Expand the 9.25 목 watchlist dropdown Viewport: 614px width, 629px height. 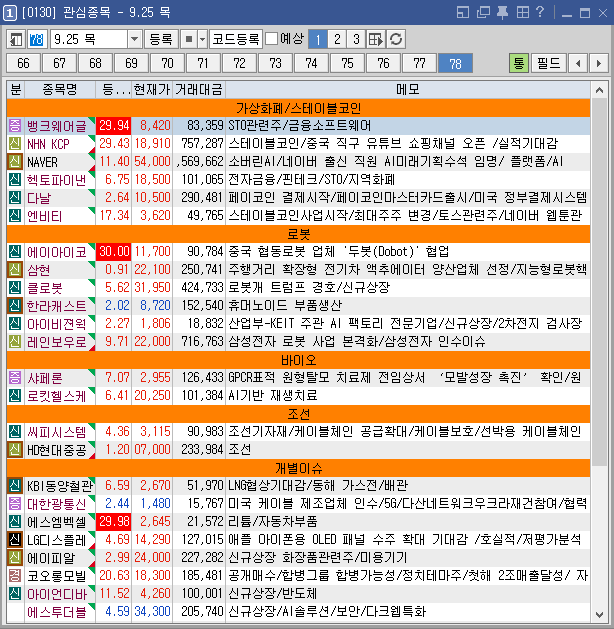(135, 39)
